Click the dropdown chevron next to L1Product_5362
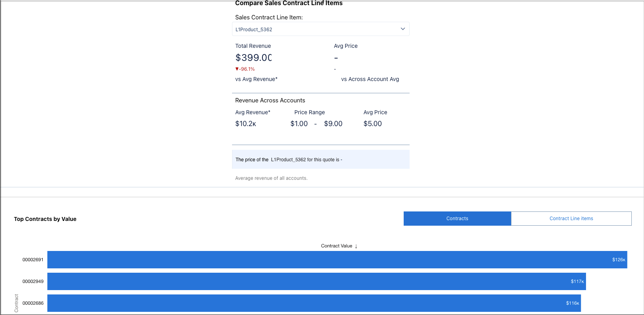Image resolution: width=644 pixels, height=315 pixels. tap(402, 29)
